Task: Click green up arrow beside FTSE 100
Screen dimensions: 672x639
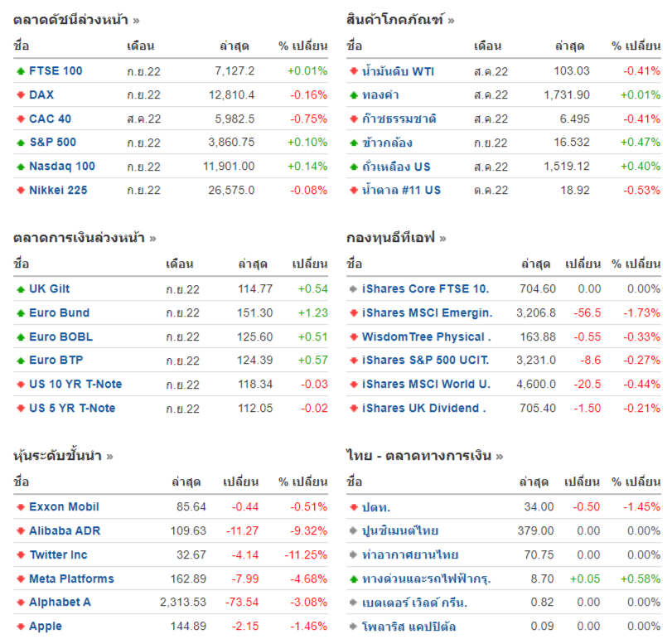Action: [x=21, y=71]
